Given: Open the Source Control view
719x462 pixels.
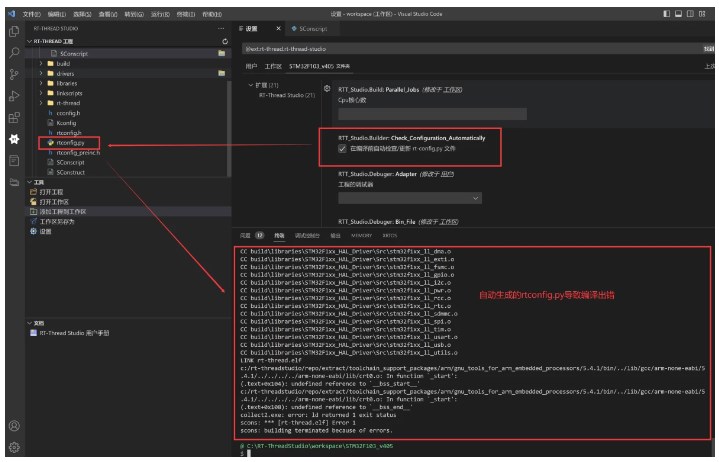Looking at the screenshot, I should (14, 74).
